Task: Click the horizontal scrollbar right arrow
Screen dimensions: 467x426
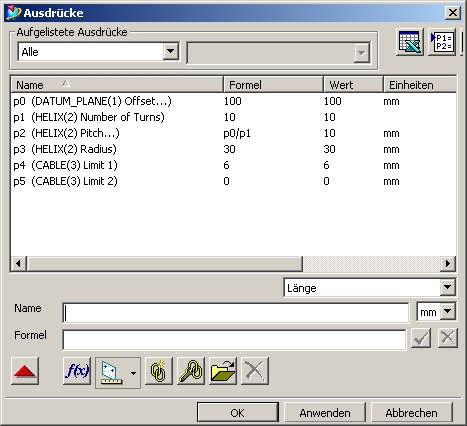Action: [448, 264]
